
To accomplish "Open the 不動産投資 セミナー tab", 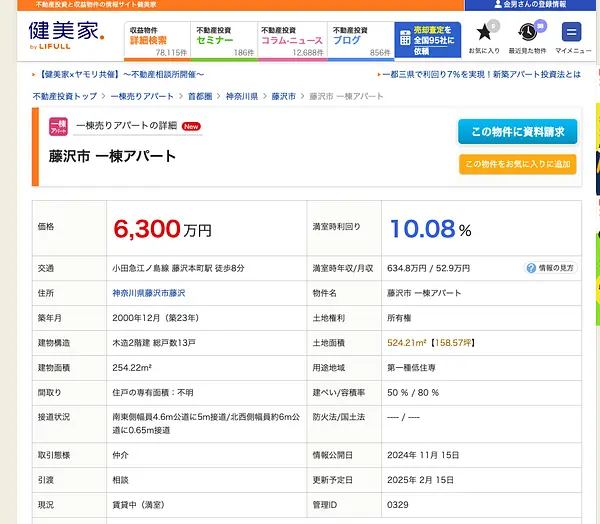I will [x=224, y=41].
